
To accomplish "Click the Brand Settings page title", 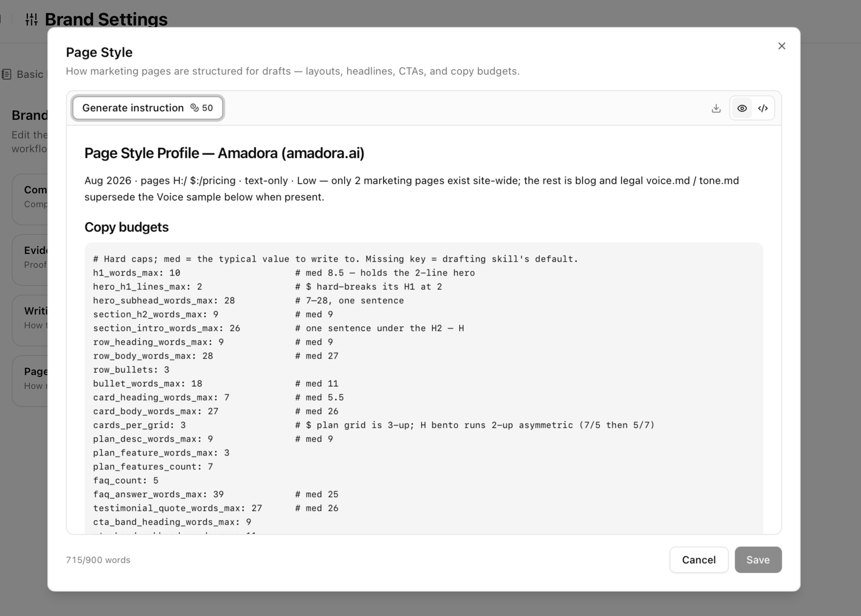I will point(106,19).
